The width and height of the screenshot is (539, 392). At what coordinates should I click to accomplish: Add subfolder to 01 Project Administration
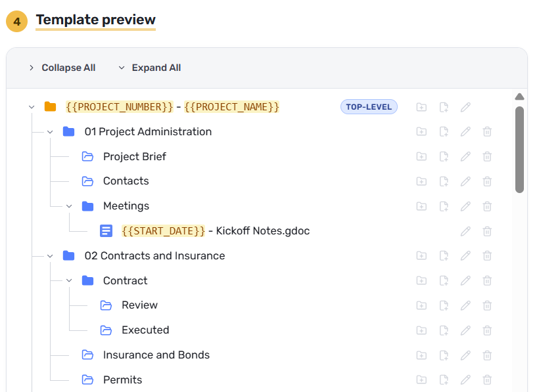pyautogui.click(x=421, y=131)
